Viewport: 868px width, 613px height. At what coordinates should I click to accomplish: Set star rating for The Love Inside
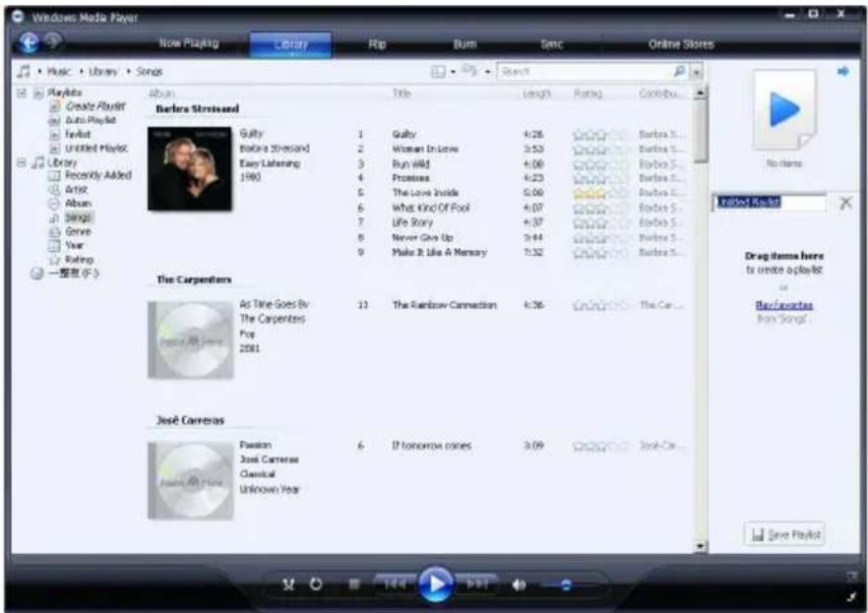click(600, 193)
